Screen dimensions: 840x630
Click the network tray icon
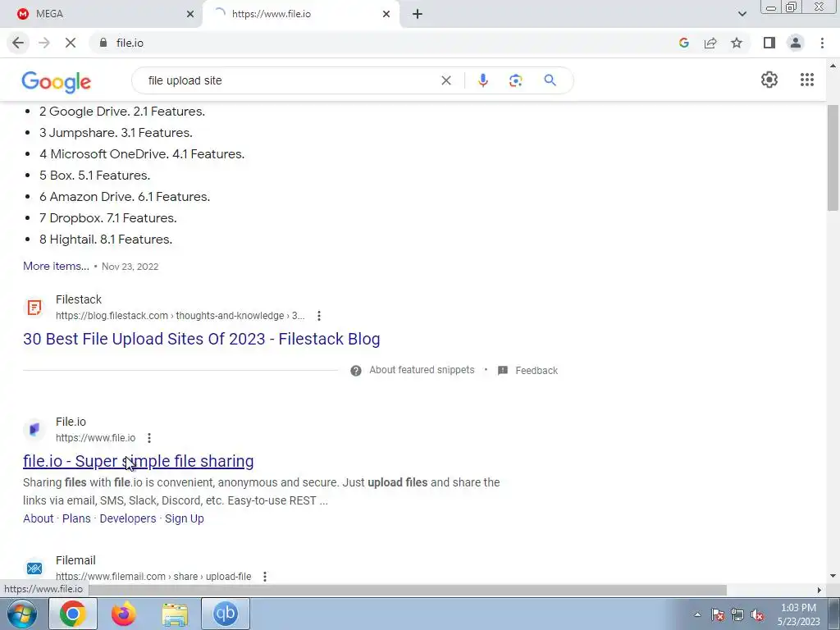pos(737,615)
